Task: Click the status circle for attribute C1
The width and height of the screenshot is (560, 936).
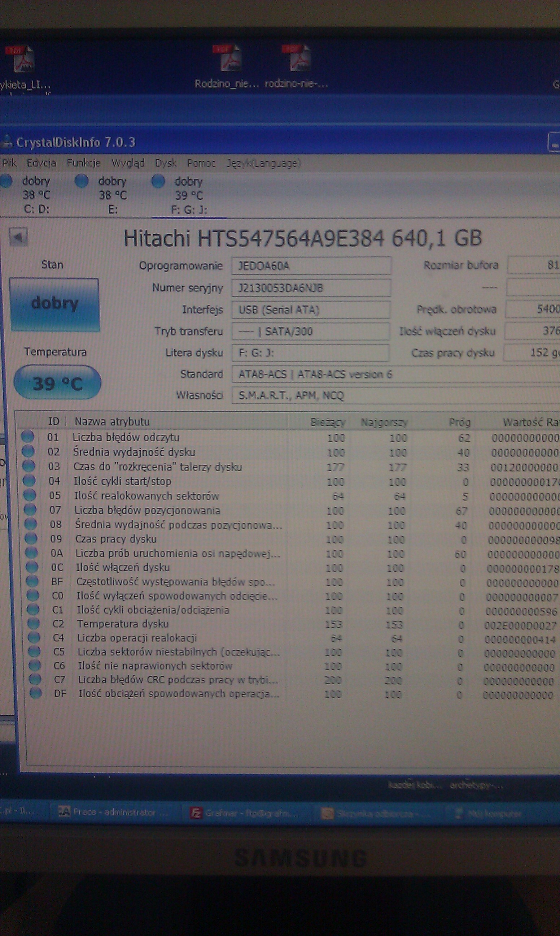Action: coord(33,610)
